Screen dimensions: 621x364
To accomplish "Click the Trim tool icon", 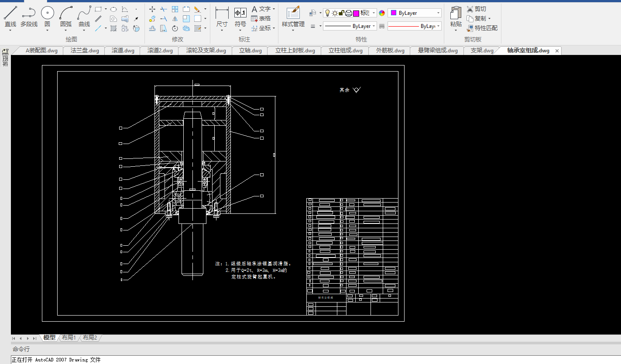I will pos(164,9).
